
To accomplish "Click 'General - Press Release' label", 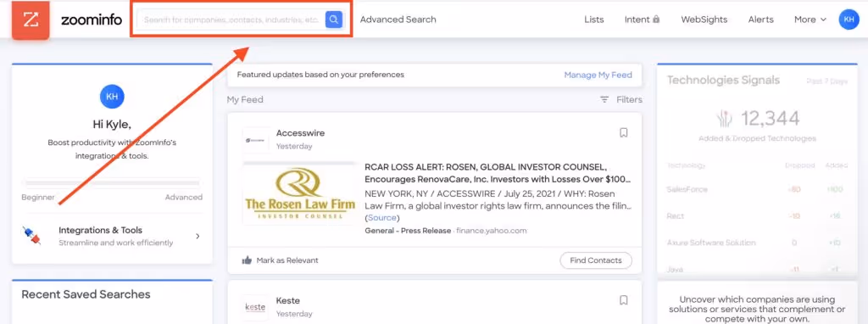I will (408, 231).
